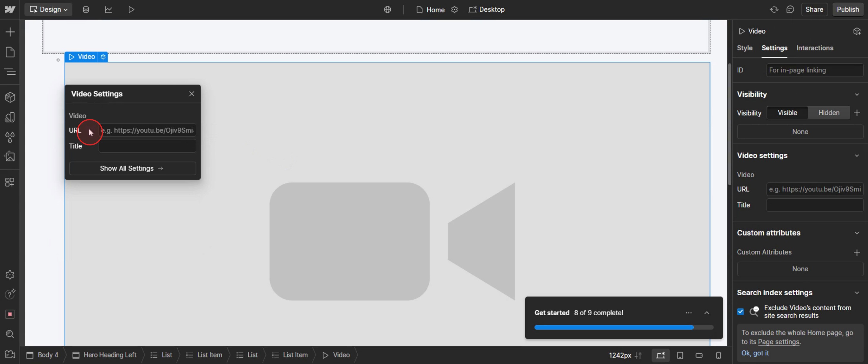Switch to the Interactions tab
The width and height of the screenshot is (868, 364).
(x=815, y=48)
